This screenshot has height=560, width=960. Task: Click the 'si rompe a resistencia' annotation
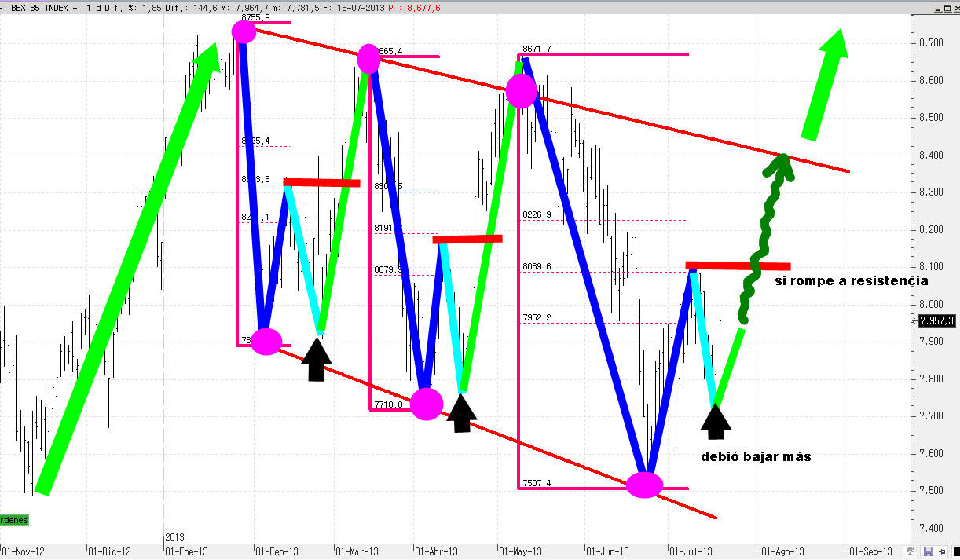coord(852,280)
